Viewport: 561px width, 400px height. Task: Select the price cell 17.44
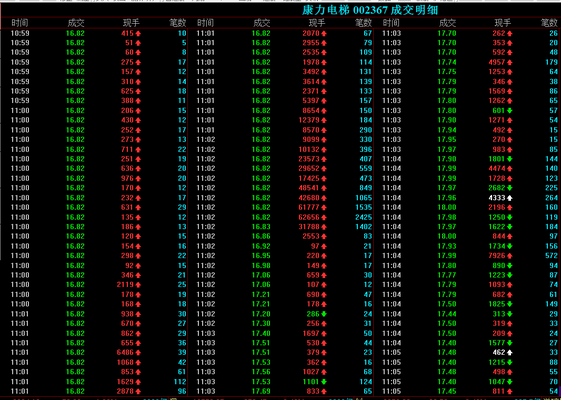(x=447, y=314)
